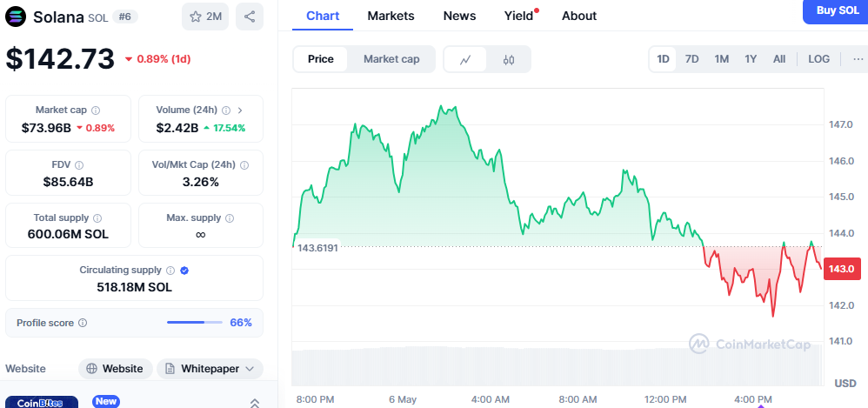Viewport: 868px width, 408px height.
Task: Select the line chart view icon
Action: 465,59
